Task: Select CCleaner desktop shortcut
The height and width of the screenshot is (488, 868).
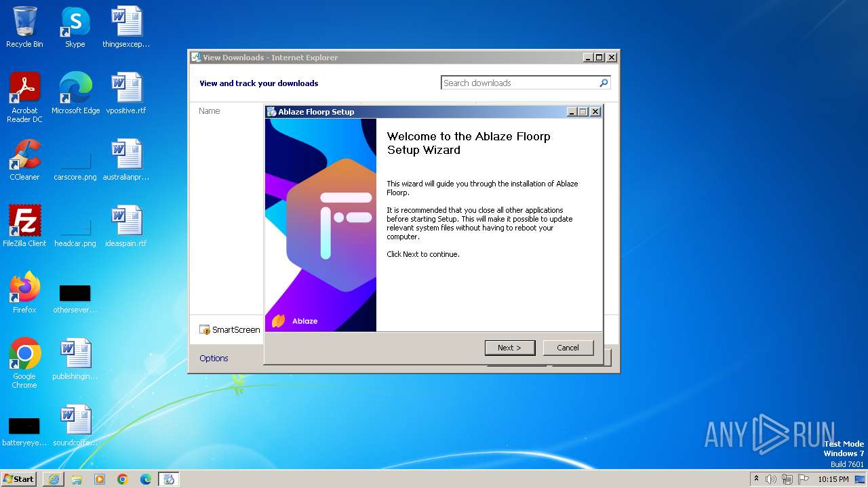Action: (24, 160)
